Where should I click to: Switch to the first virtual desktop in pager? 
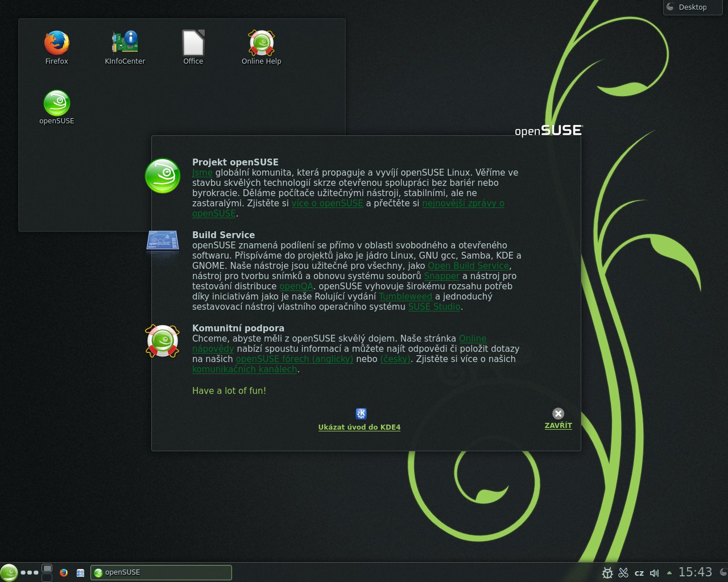click(47, 568)
